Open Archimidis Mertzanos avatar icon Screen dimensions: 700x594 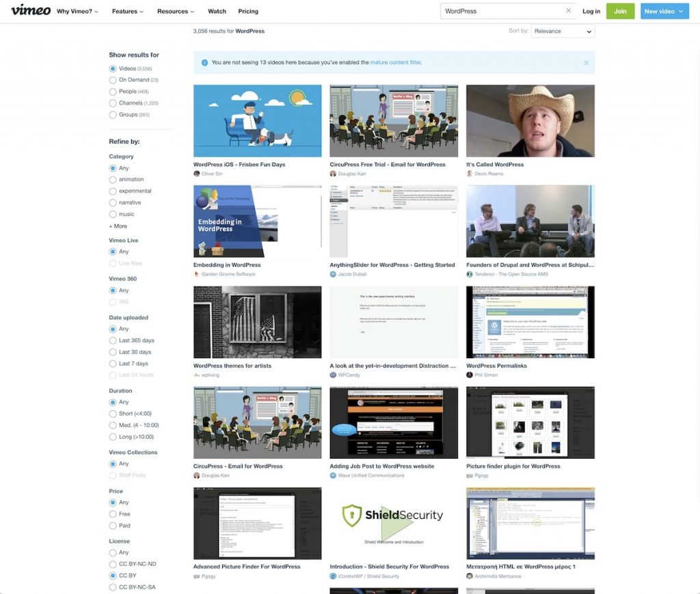[x=469, y=576]
